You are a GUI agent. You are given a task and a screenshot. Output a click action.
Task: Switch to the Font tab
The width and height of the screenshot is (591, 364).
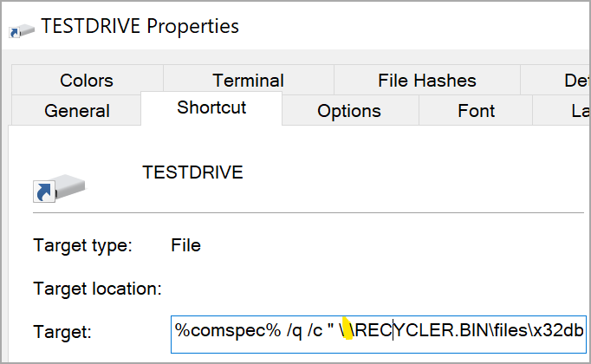point(476,111)
